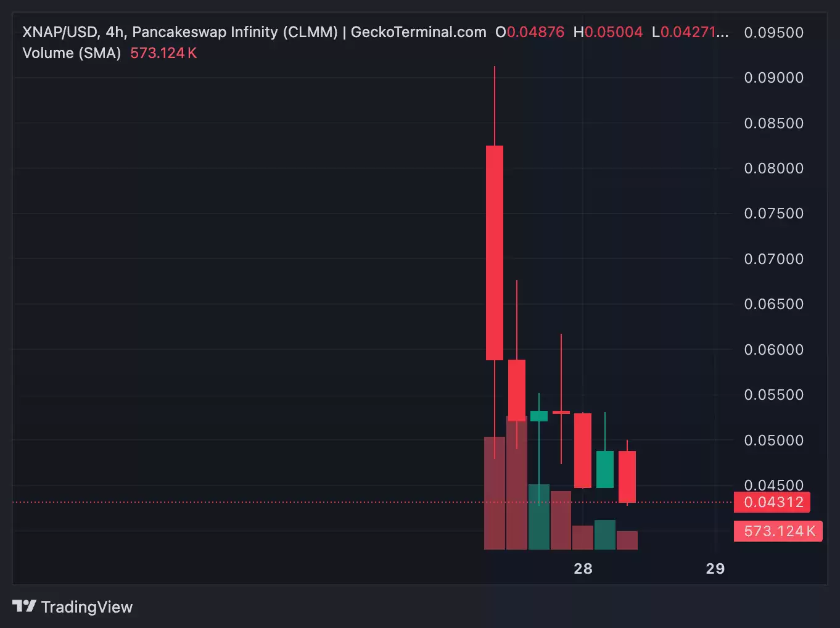Click the first red volume bar
840x628 pixels.
(495, 494)
